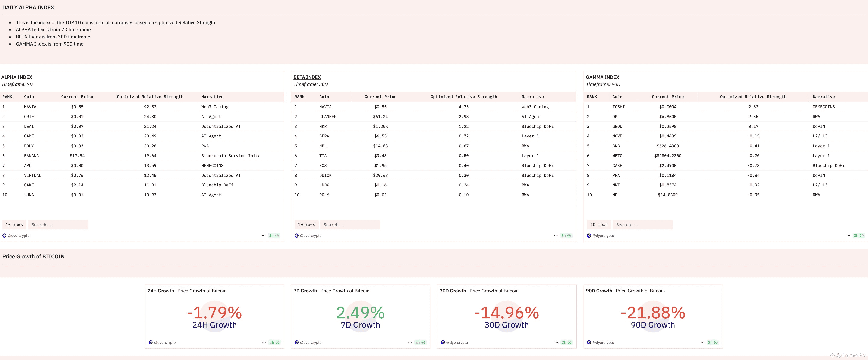868x360 pixels.
Task: Open the BETA INDEX title link
Action: (x=307, y=77)
